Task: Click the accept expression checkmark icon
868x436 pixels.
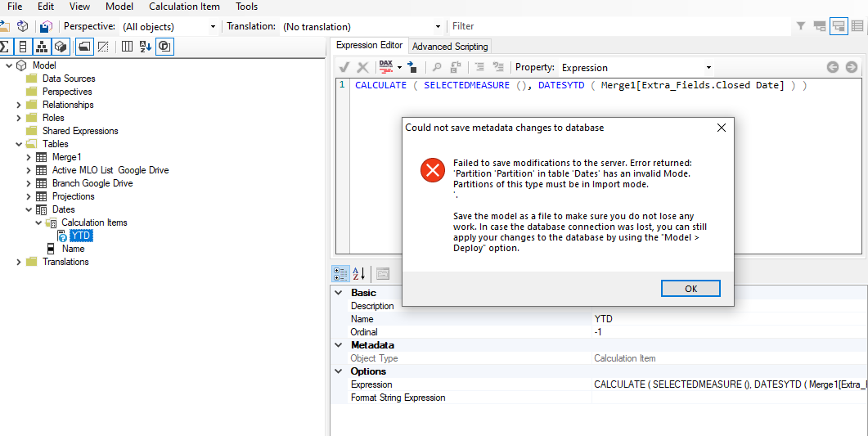Action: (344, 68)
